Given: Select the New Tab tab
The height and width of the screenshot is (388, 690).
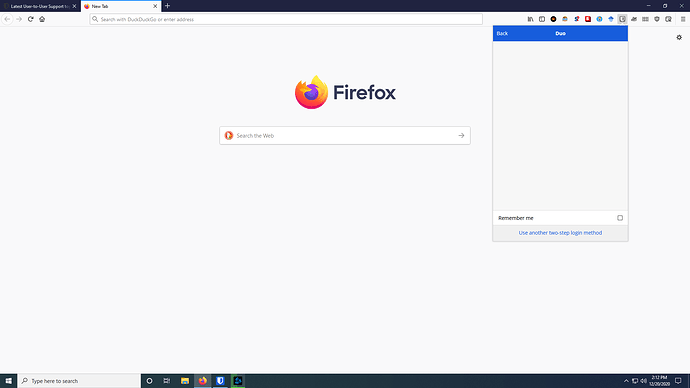Looking at the screenshot, I should (121, 6).
